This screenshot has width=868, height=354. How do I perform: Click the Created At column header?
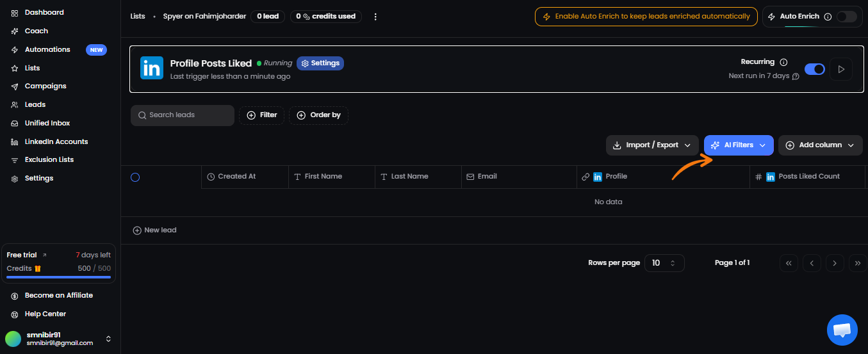245,177
